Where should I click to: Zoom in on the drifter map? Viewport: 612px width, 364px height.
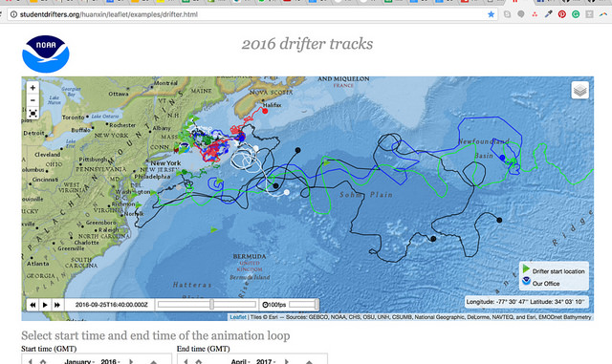click(33, 88)
